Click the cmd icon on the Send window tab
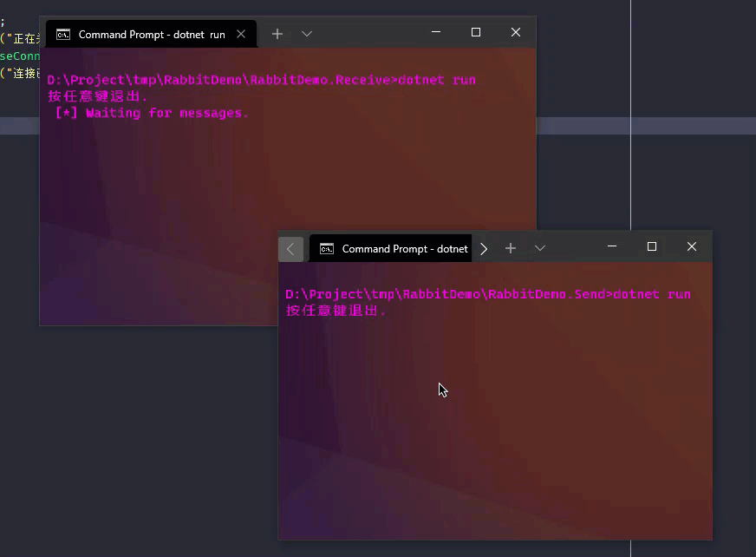 click(x=327, y=249)
